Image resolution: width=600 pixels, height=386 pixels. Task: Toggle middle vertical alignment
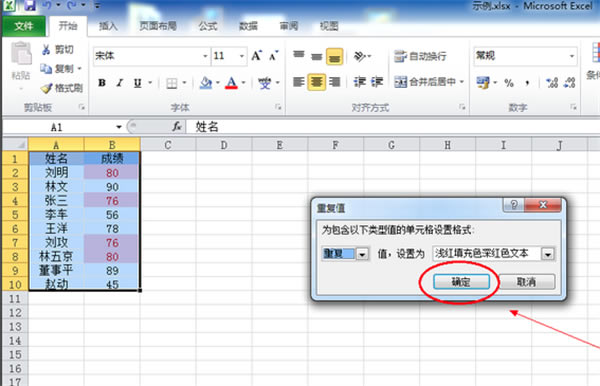(316, 56)
